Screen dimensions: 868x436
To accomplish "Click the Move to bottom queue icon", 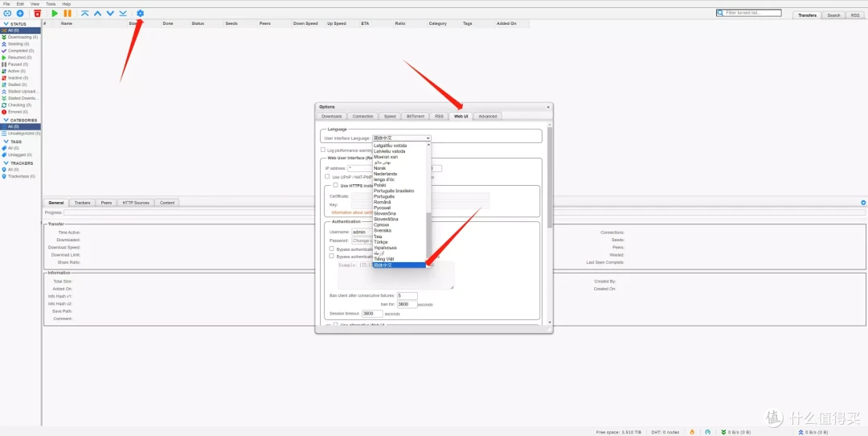I will coord(123,13).
